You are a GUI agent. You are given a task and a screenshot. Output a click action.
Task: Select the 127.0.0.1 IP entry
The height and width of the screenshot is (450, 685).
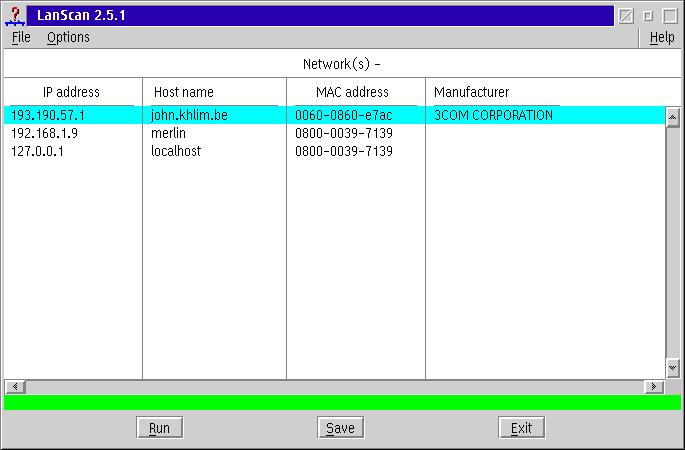(x=37, y=151)
